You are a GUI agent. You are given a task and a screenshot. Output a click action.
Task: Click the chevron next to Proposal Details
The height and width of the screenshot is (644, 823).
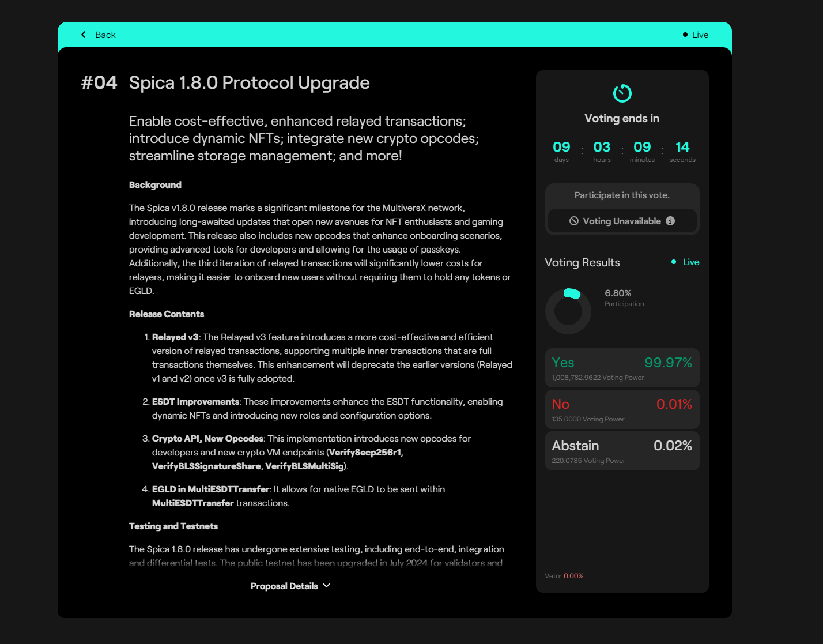point(327,585)
